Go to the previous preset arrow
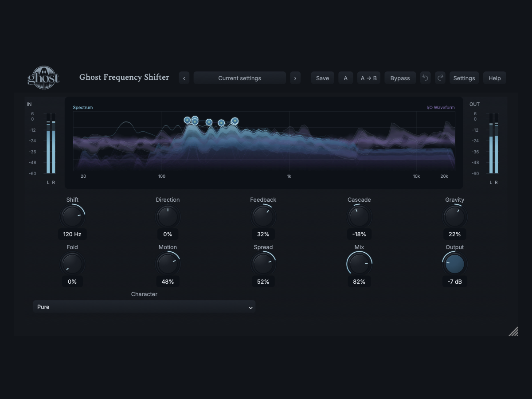Screen dimensions: 532x399 [x=184, y=78]
